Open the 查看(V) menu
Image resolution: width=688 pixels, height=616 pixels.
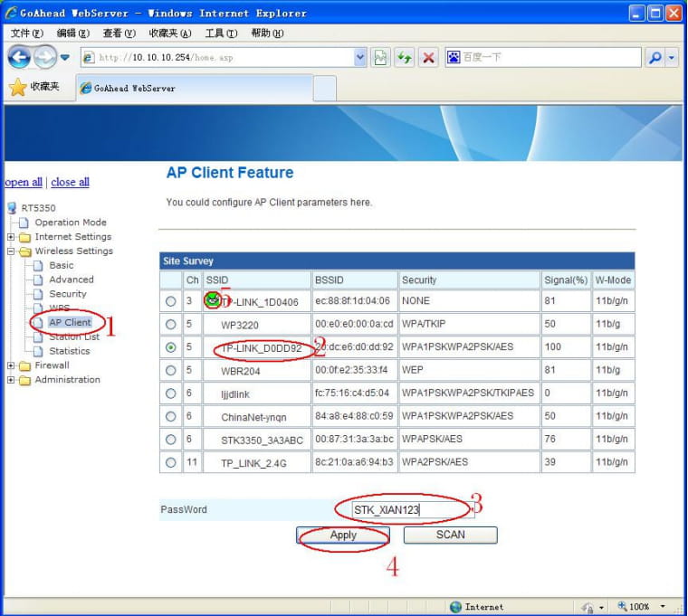click(x=119, y=33)
